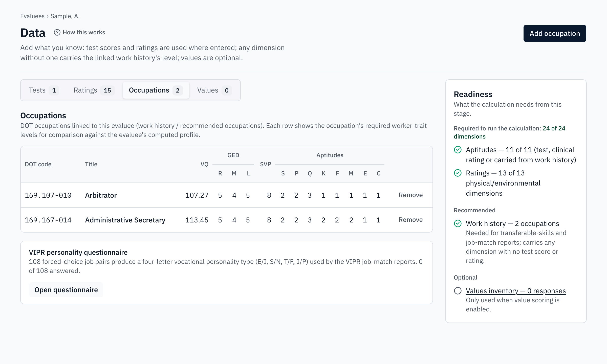Click the DOT code column header
The height and width of the screenshot is (364, 607).
point(38,164)
